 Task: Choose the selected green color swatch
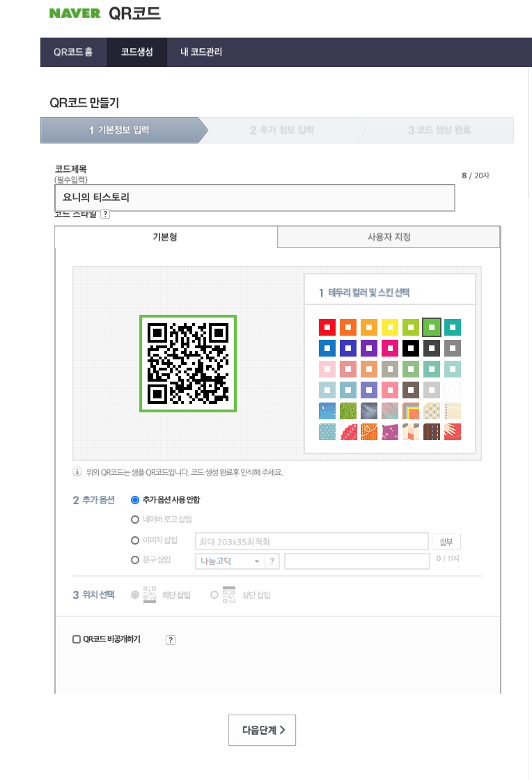point(432,327)
